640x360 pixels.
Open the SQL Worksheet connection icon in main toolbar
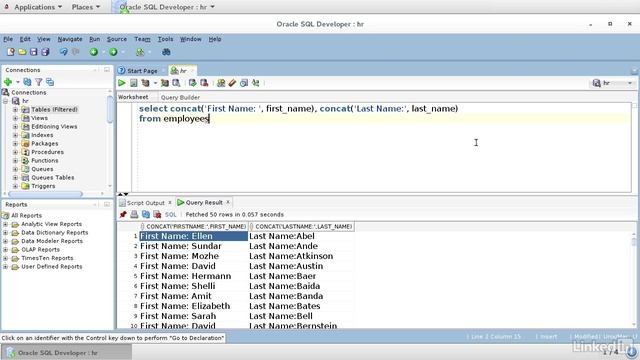(140, 52)
